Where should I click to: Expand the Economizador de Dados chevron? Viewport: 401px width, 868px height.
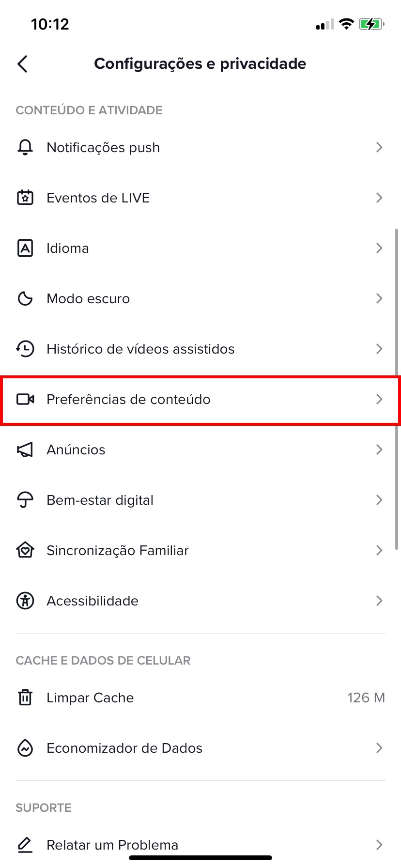[379, 748]
